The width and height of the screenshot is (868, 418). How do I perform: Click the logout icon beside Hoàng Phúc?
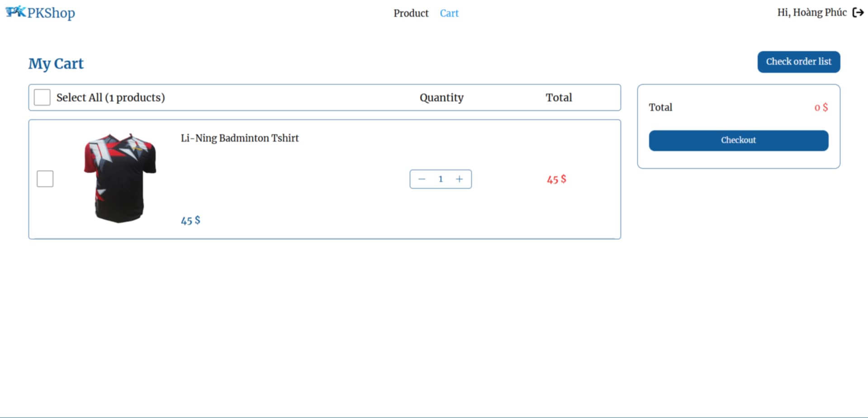point(858,12)
